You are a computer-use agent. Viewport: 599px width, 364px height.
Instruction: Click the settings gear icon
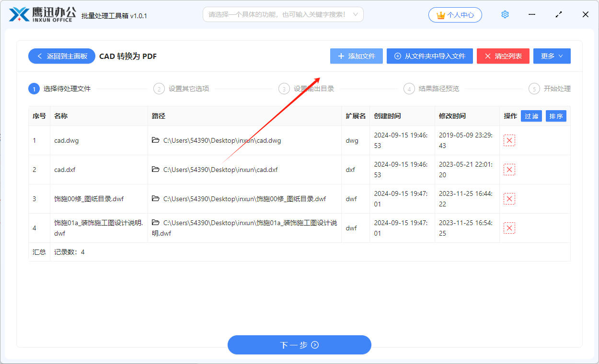point(505,15)
